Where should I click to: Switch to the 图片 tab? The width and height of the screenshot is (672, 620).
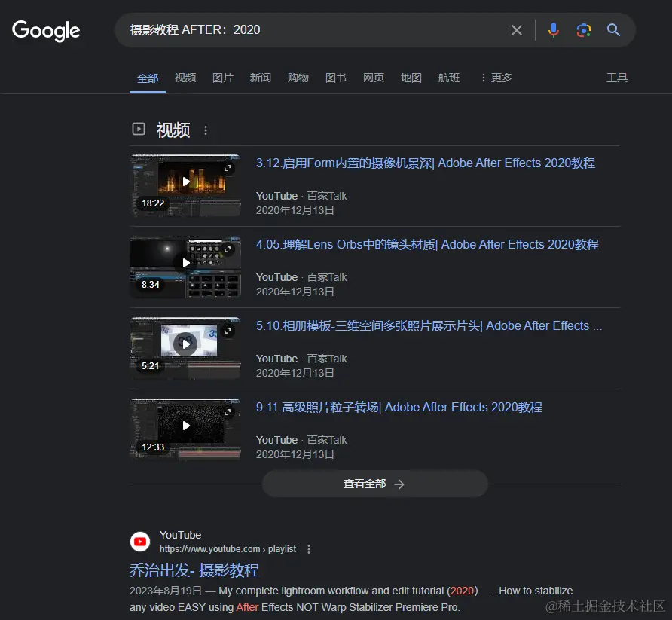tap(223, 78)
